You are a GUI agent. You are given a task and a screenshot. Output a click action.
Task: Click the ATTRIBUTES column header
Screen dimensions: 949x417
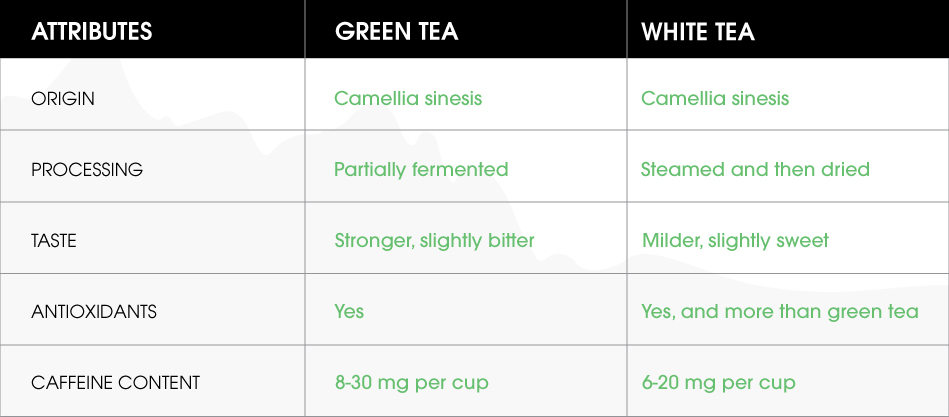92,31
